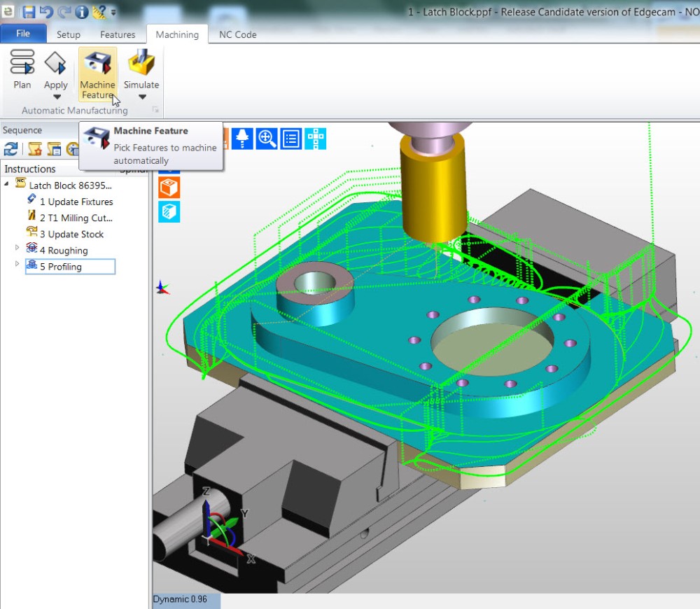The width and height of the screenshot is (700, 609).
Task: Toggle the orange cube display icon
Action: [x=169, y=187]
